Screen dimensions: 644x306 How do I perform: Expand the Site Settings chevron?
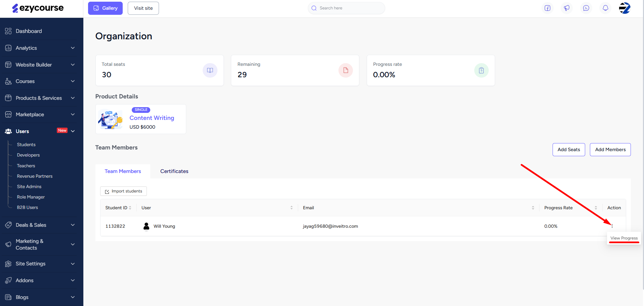[x=73, y=264]
